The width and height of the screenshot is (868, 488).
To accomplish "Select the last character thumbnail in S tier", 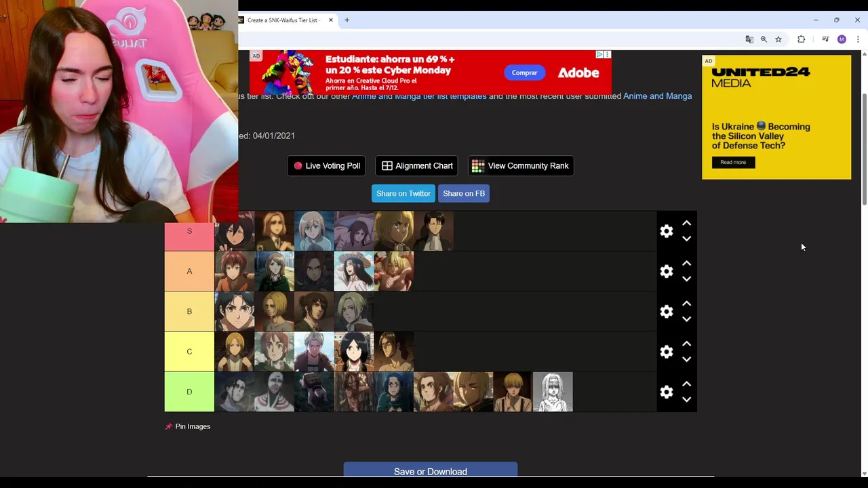I will 434,231.
